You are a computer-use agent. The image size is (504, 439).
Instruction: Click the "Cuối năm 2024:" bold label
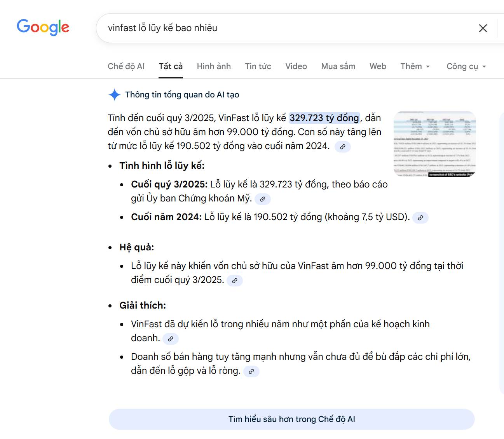166,217
